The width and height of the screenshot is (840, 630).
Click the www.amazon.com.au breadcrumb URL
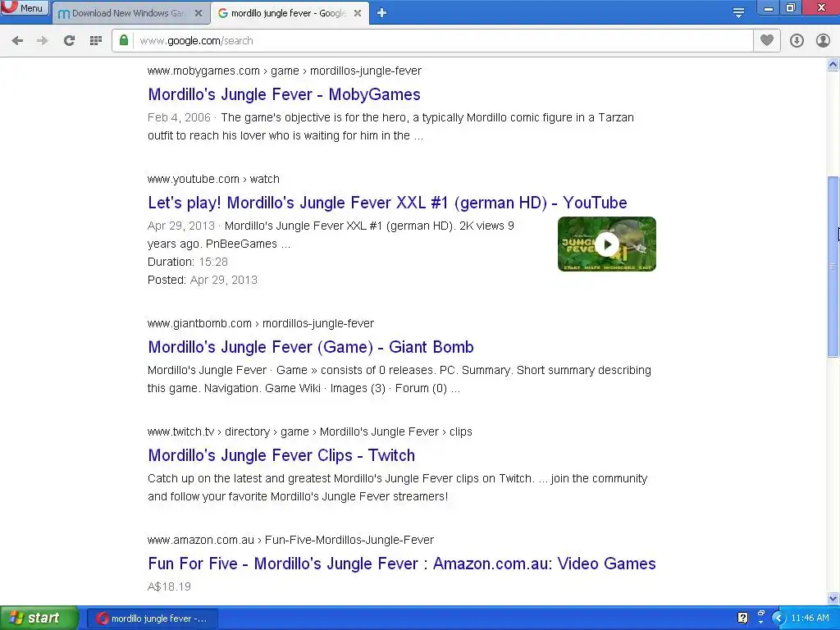tap(290, 540)
